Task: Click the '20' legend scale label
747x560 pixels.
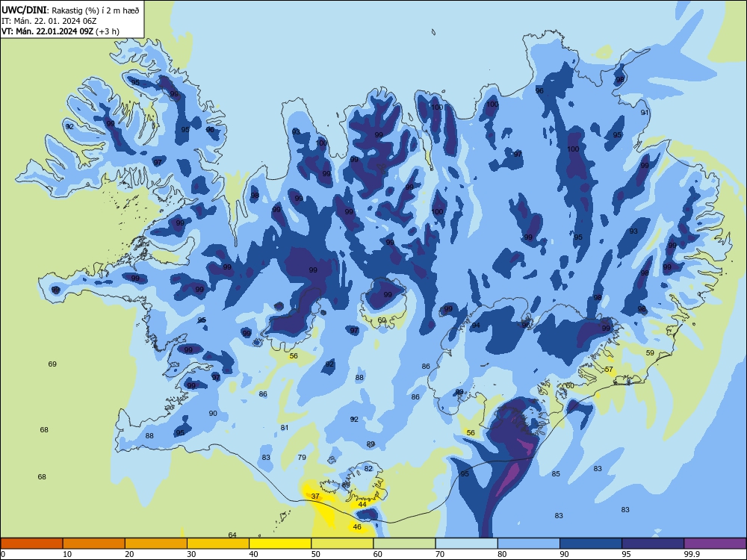Action: [x=129, y=554]
